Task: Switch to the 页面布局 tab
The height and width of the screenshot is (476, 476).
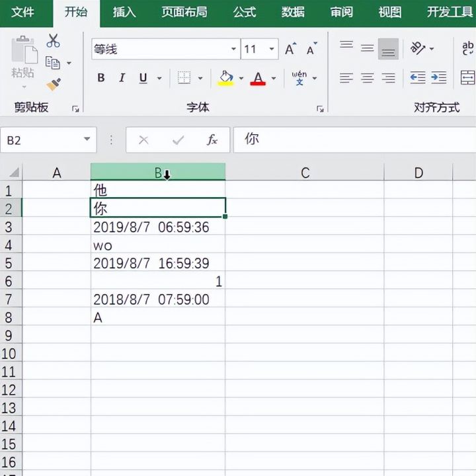Action: click(x=184, y=12)
